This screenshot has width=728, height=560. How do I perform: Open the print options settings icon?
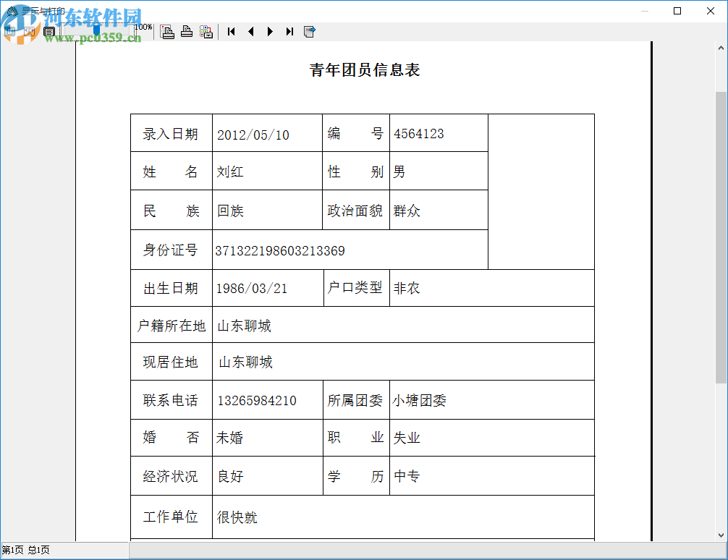[x=206, y=31]
